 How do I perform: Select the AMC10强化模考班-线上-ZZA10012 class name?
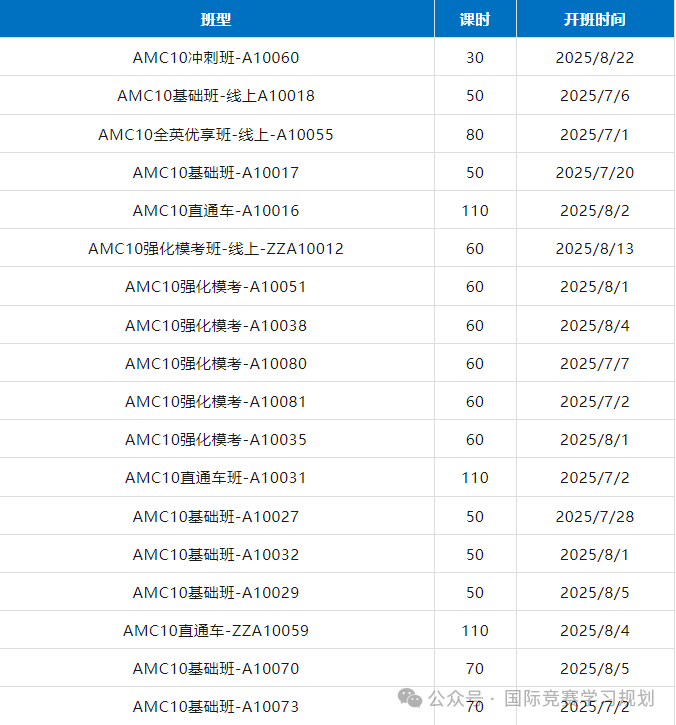(216, 248)
